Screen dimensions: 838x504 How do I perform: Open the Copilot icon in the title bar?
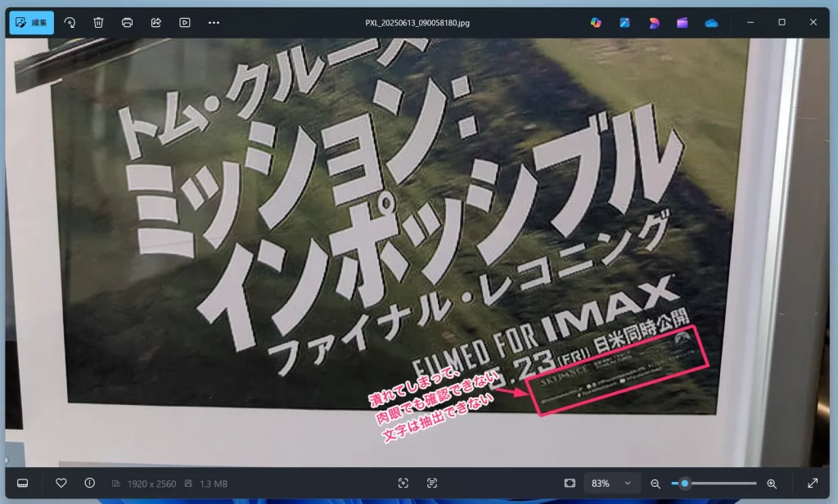pos(596,22)
